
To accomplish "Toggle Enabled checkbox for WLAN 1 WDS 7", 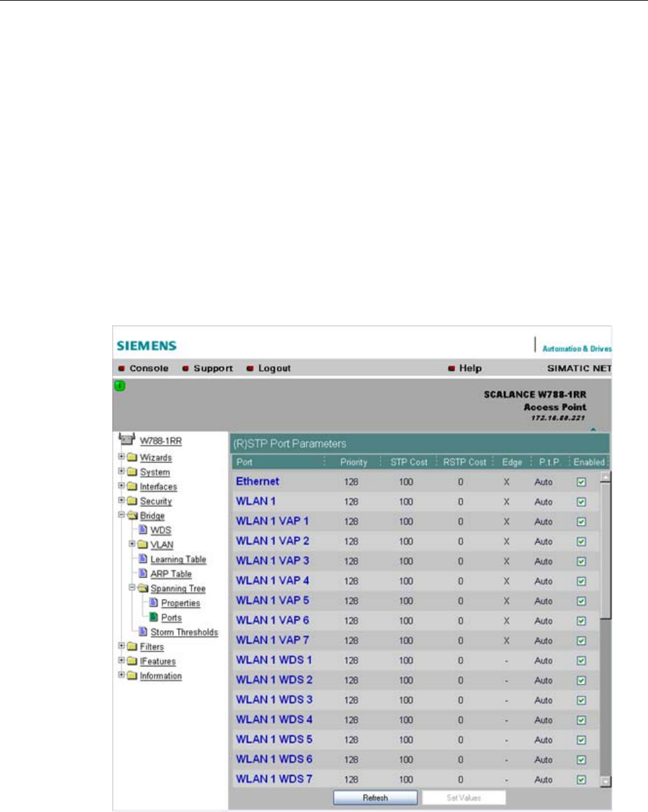I will 581,780.
